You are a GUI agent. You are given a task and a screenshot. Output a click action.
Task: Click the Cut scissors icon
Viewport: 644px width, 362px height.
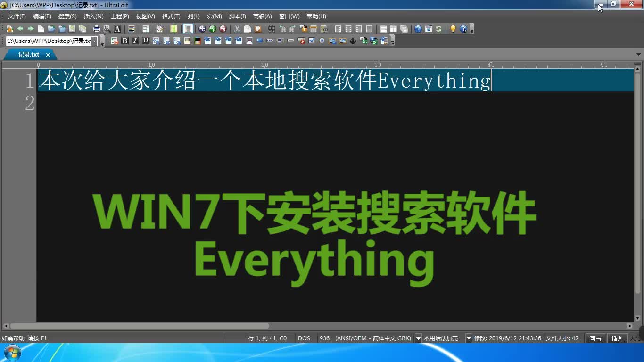coord(237,29)
